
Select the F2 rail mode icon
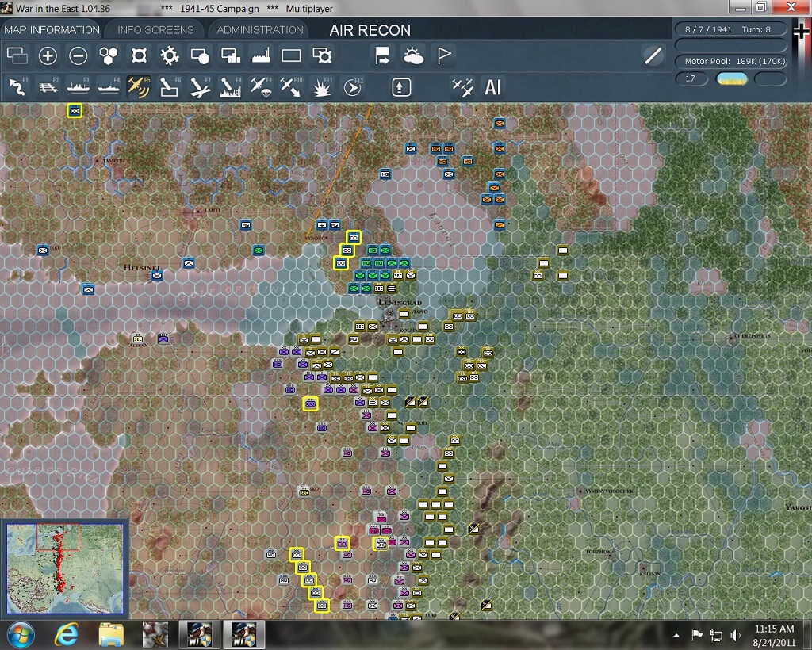48,87
